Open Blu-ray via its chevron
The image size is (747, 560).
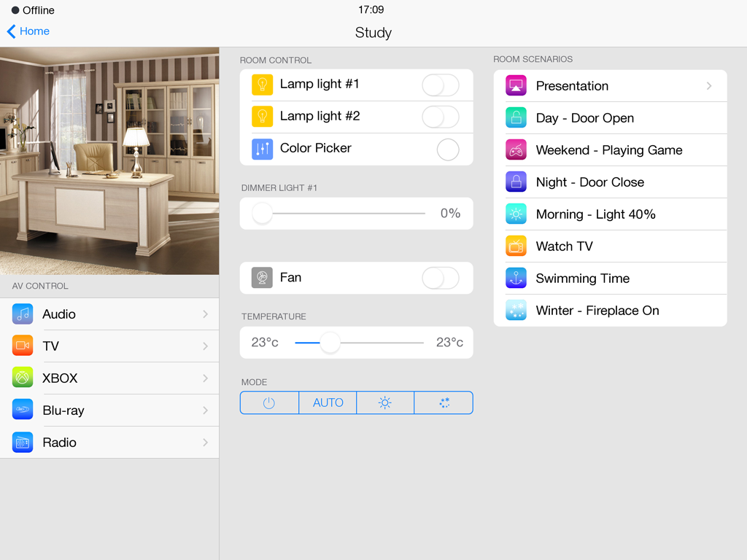205,410
